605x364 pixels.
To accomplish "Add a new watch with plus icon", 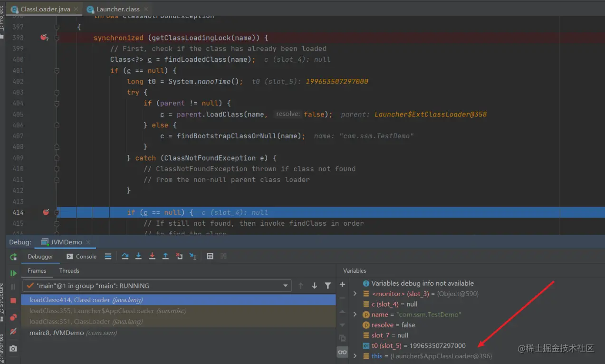I will [342, 284].
